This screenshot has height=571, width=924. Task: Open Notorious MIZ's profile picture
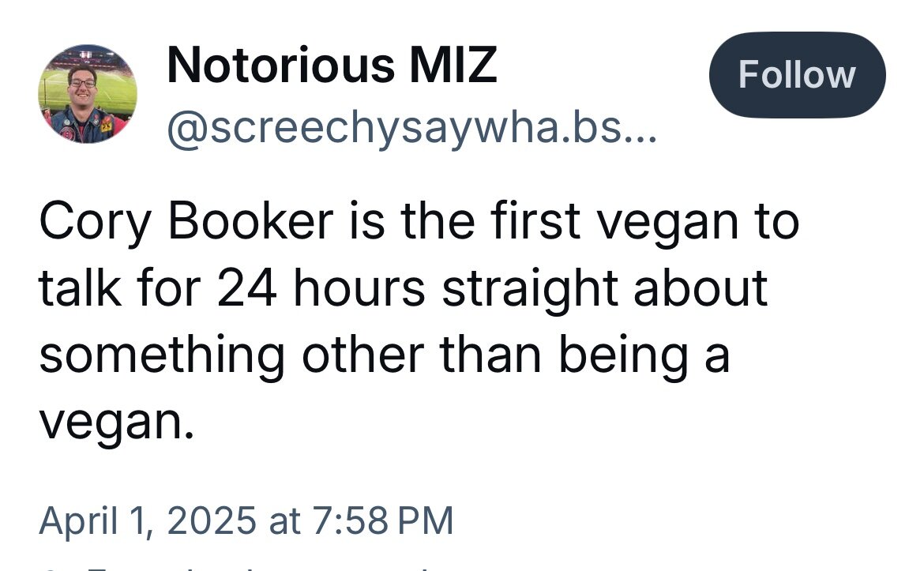[88, 93]
